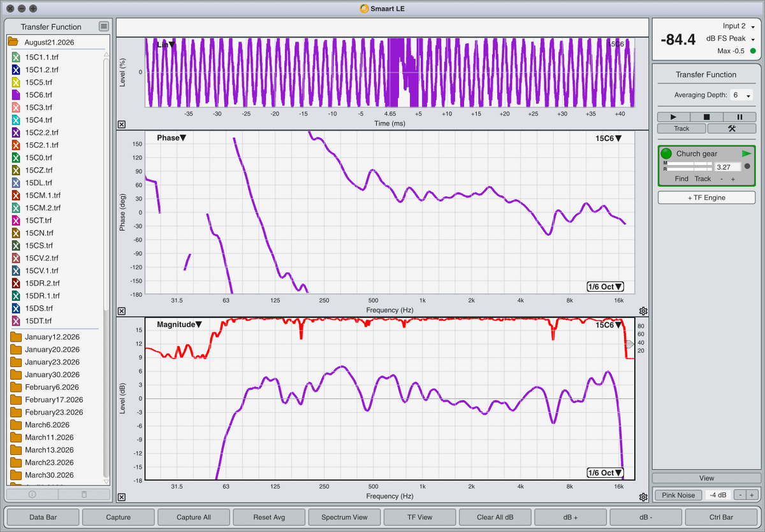Open the Transfer Function data library menu icon
This screenshot has width=765, height=532.
click(x=104, y=26)
